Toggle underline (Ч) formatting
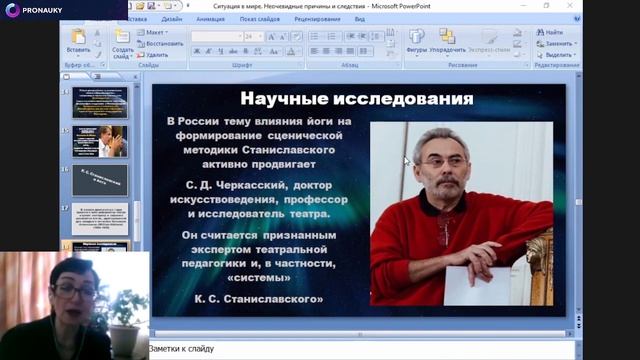 coord(220,51)
